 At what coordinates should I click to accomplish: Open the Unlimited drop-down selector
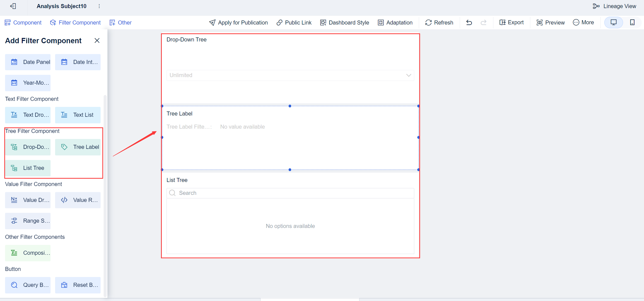pyautogui.click(x=290, y=75)
